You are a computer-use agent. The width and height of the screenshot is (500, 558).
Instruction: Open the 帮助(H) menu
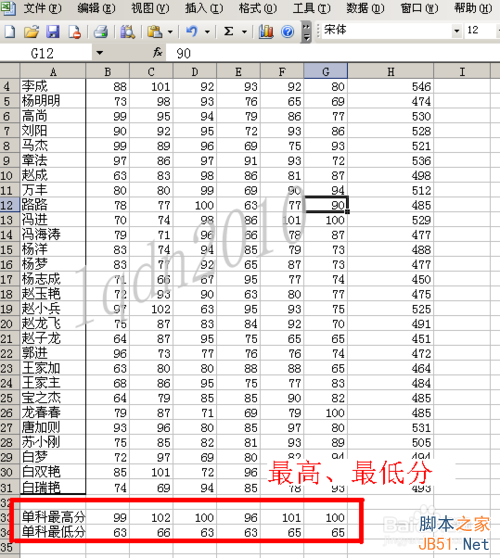pyautogui.click(x=473, y=8)
